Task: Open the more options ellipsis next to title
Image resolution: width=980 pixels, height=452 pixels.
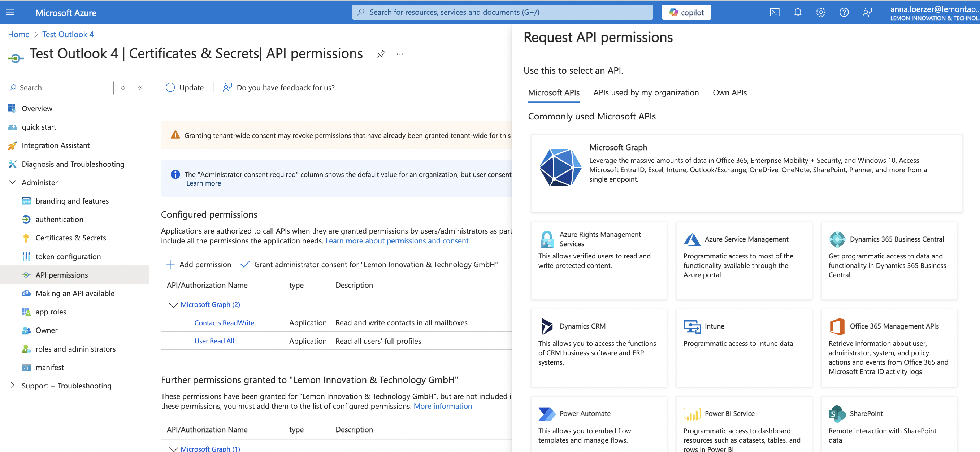Action: pos(400,54)
